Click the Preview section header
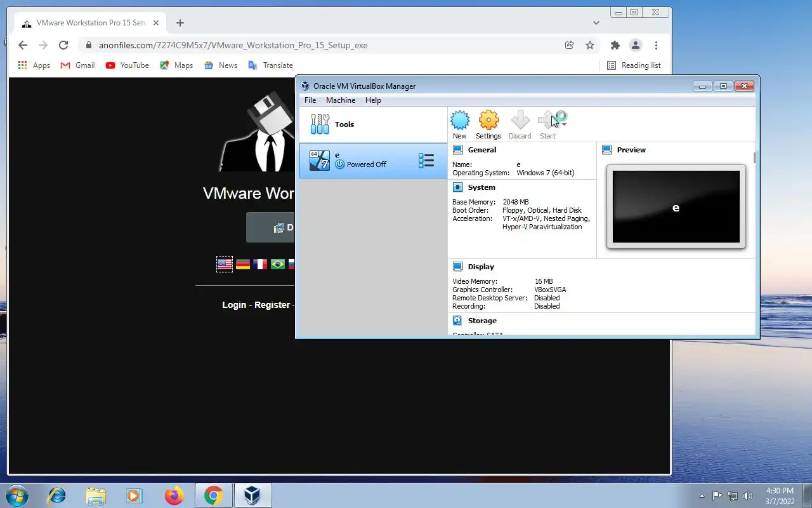 pos(631,150)
